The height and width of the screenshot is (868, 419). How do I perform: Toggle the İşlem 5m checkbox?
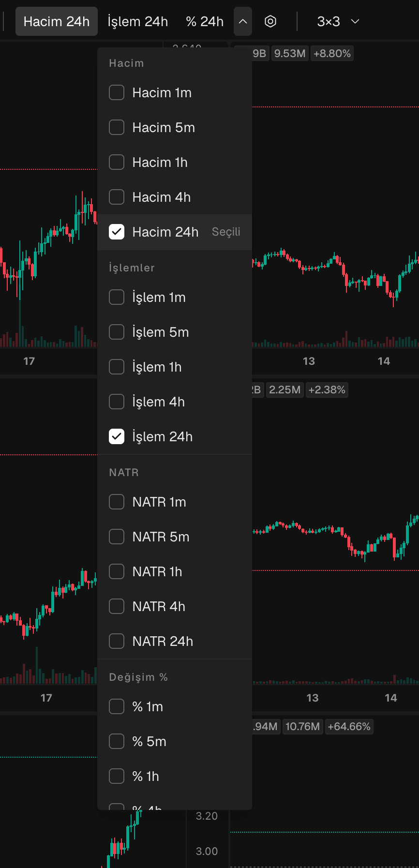(117, 332)
